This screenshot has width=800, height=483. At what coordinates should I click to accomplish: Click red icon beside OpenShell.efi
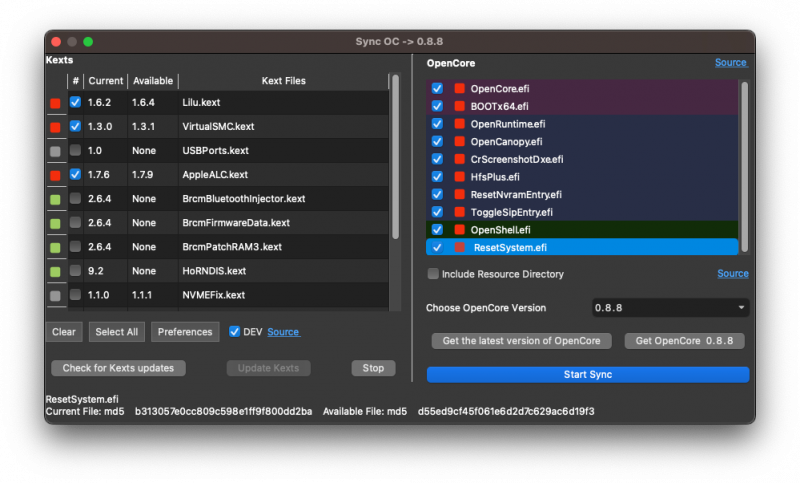coord(461,229)
